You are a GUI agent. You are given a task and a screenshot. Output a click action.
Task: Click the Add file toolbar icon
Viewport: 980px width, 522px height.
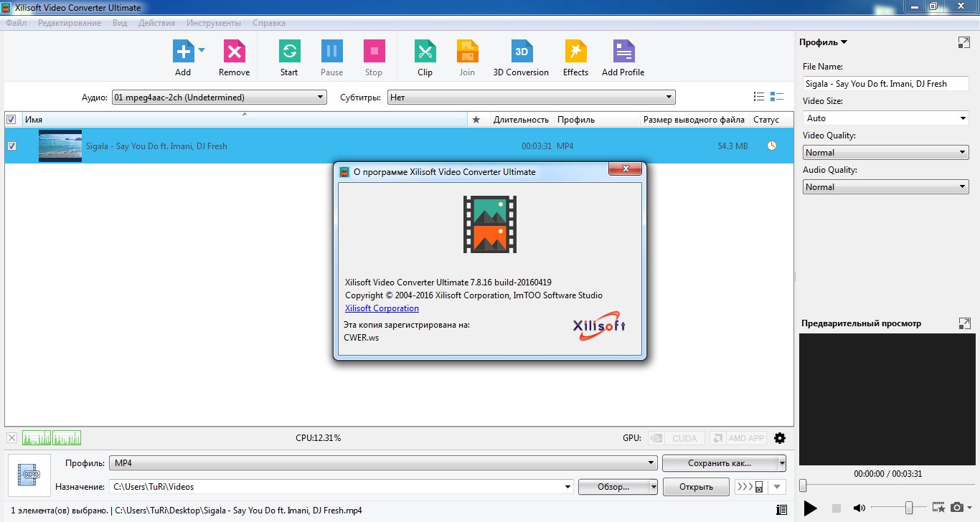[183, 52]
